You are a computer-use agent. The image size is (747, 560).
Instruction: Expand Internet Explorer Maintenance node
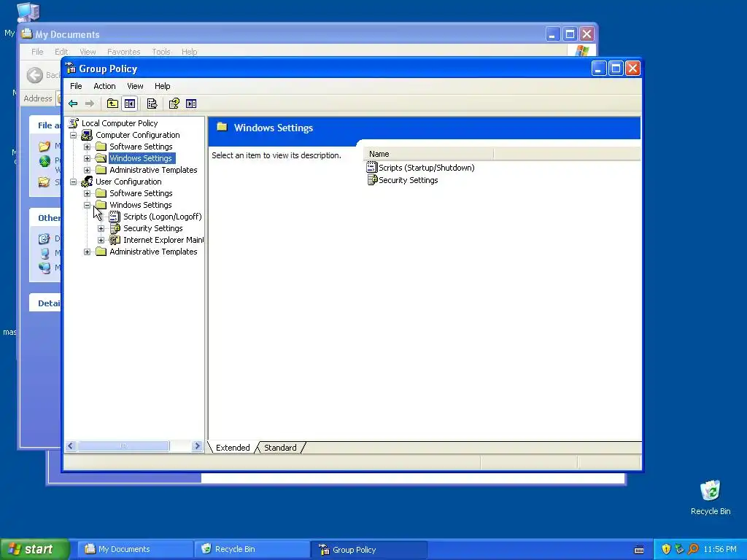tap(101, 241)
